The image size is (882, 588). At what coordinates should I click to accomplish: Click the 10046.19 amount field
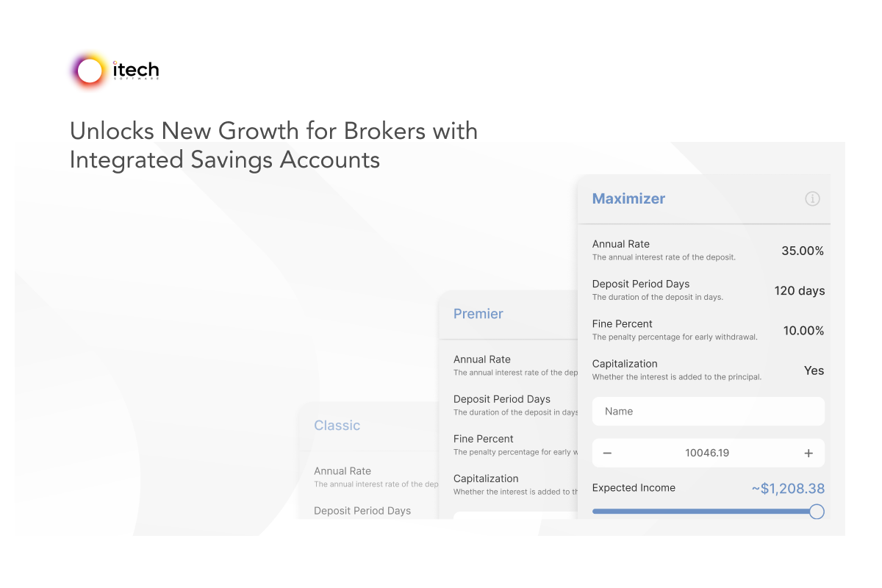(707, 453)
